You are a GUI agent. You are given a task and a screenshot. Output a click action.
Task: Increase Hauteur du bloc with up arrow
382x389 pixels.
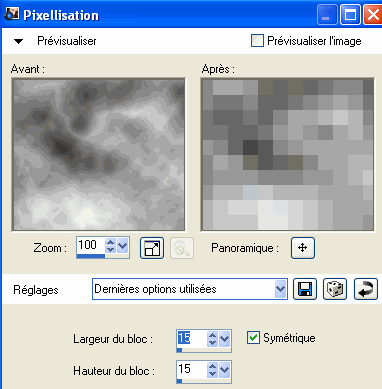pos(212,366)
